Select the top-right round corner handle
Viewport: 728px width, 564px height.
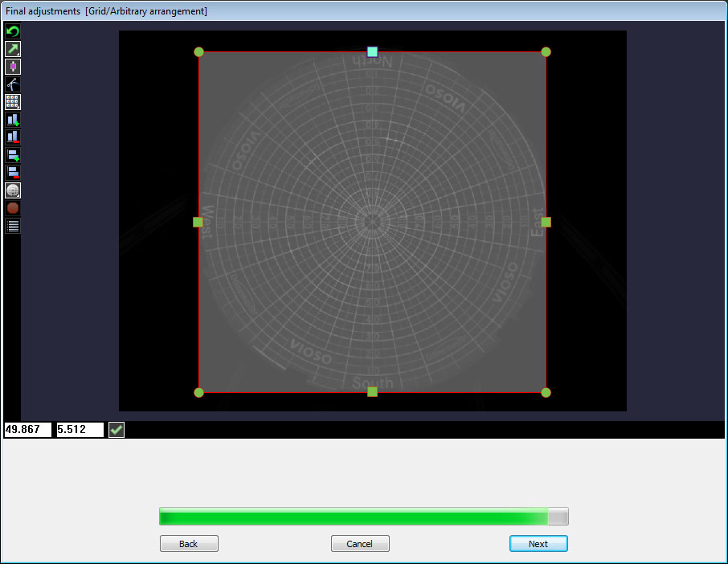pos(546,52)
